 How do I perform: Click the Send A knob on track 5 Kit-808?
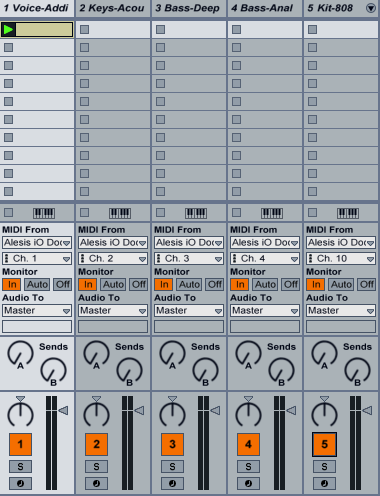[324, 353]
